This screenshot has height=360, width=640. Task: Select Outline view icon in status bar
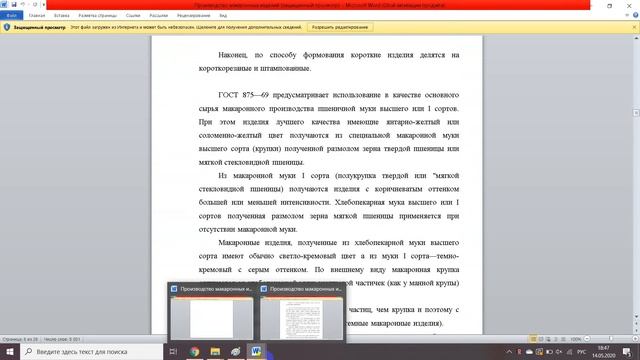tap(556, 339)
